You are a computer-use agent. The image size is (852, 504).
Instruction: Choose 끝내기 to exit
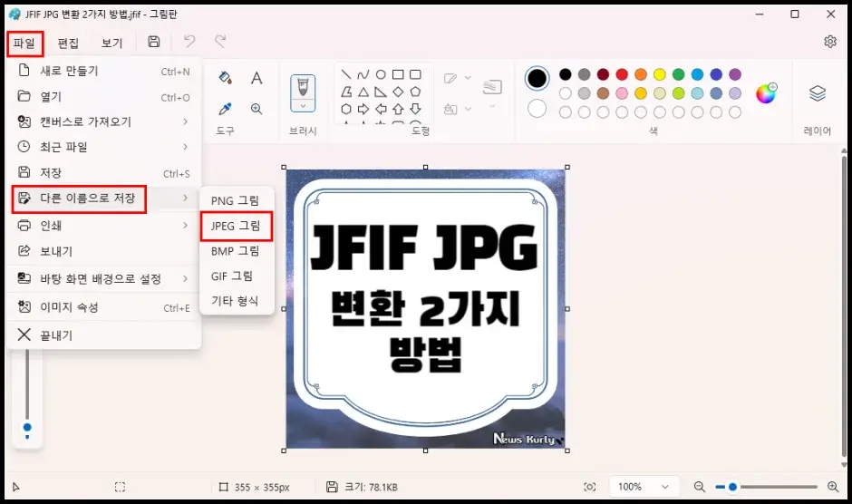point(104,334)
